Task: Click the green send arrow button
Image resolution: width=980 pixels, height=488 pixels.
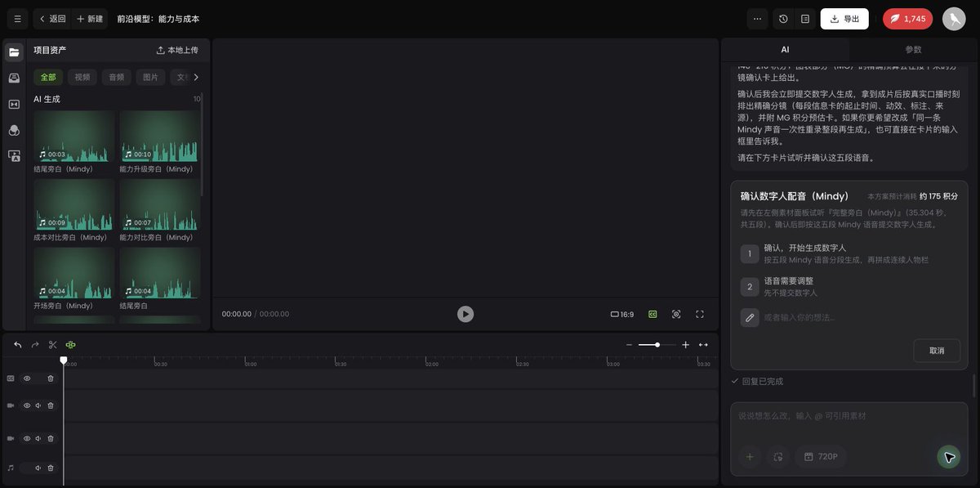Action: point(949,457)
